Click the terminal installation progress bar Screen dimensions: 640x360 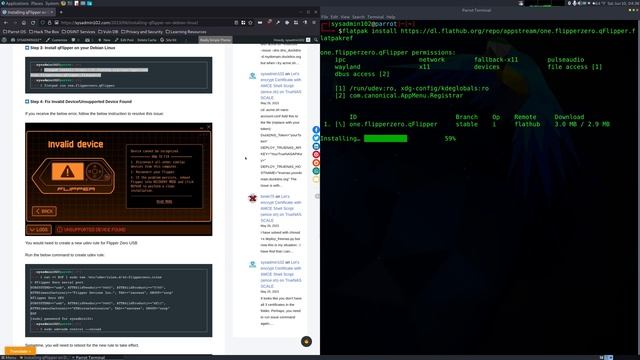[x=385, y=139]
